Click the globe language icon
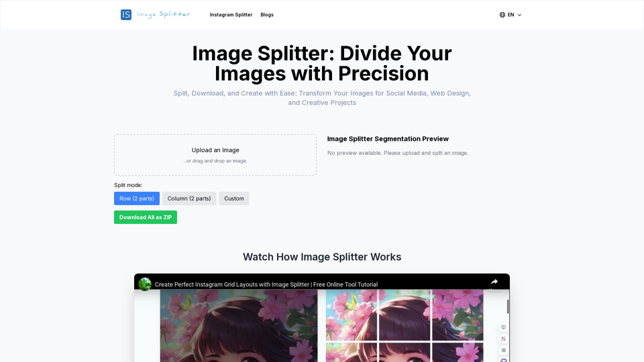The width and height of the screenshot is (644, 362). point(502,15)
